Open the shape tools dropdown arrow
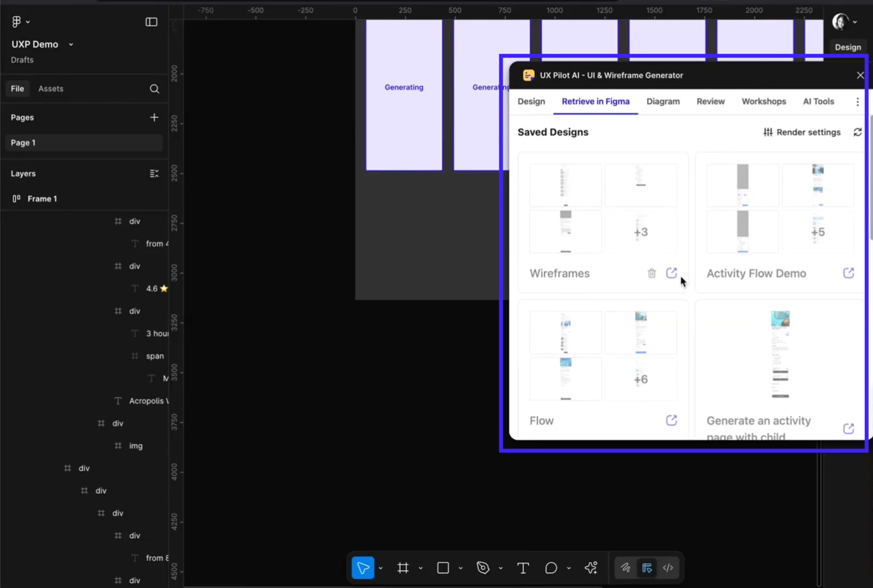This screenshot has width=873, height=588. 460,568
